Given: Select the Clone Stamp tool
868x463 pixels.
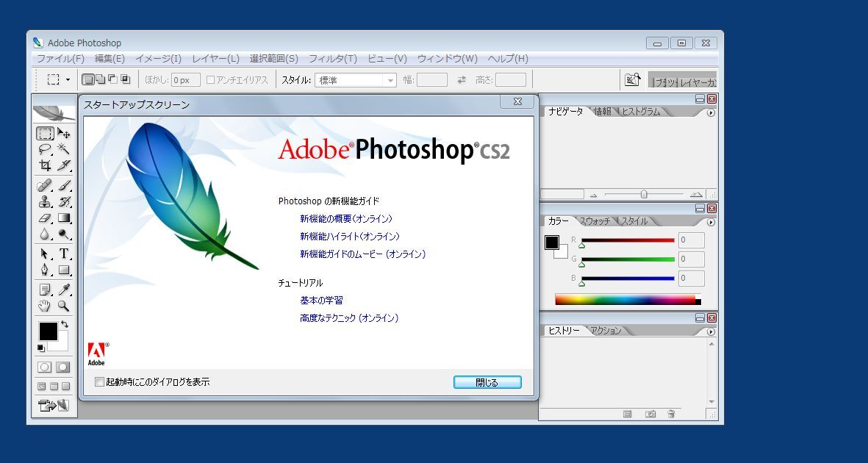Looking at the screenshot, I should coord(46,201).
